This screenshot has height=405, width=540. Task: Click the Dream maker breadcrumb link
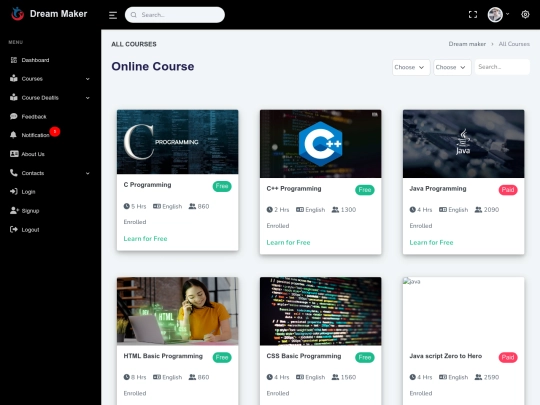point(467,44)
